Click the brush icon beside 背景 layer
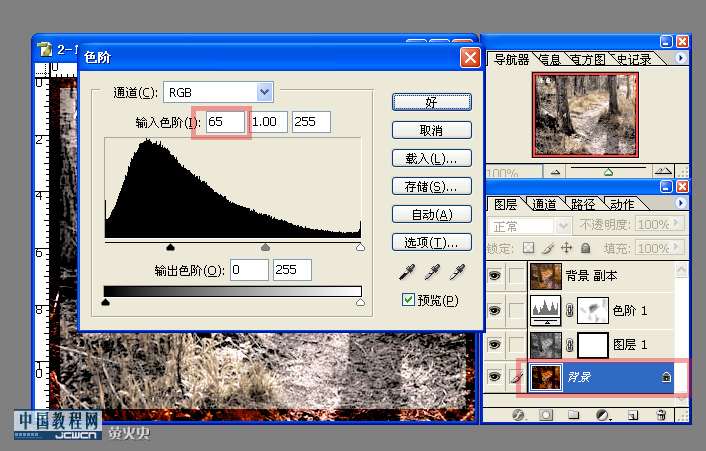706x451 pixels. (x=517, y=377)
